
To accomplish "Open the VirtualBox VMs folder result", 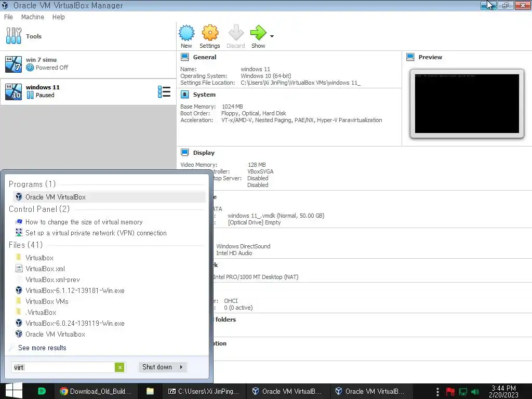I will pyautogui.click(x=47, y=301).
